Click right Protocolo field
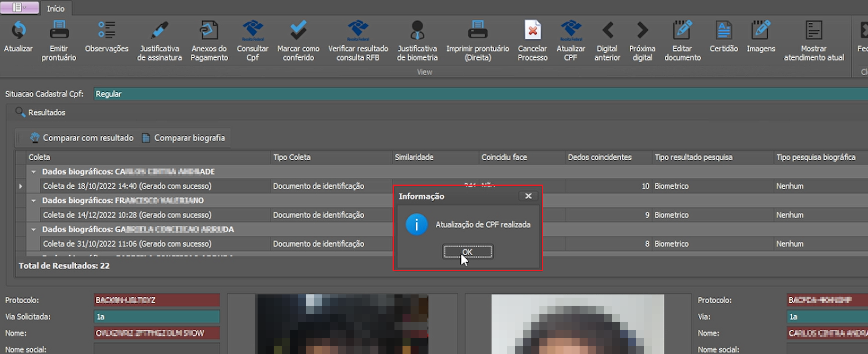This screenshot has height=354, width=868. pyautogui.click(x=827, y=300)
